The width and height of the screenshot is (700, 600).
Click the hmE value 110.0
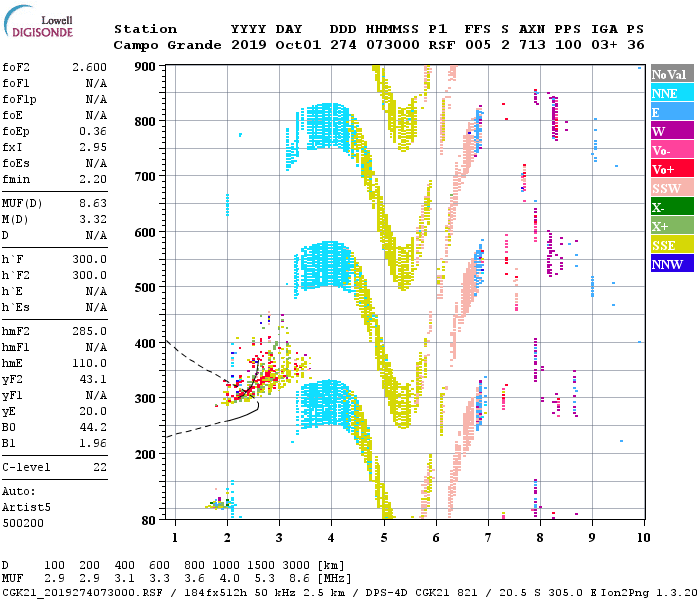(89, 363)
